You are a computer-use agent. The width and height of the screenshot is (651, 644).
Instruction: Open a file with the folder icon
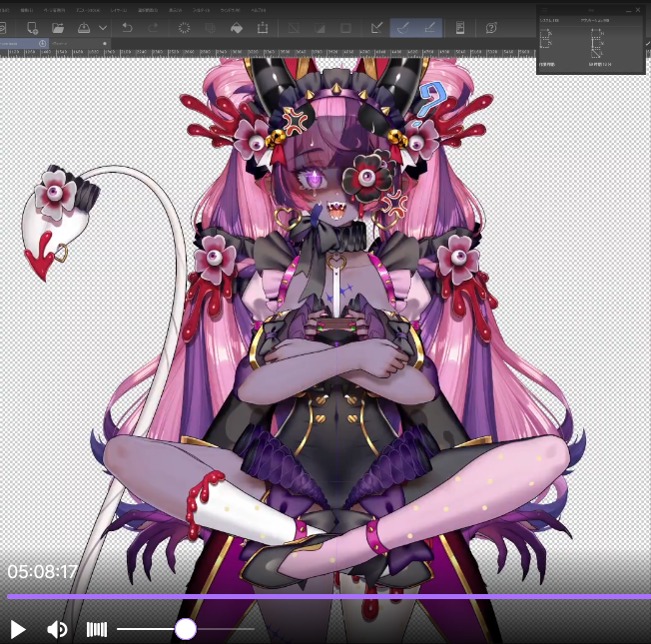[x=58, y=28]
